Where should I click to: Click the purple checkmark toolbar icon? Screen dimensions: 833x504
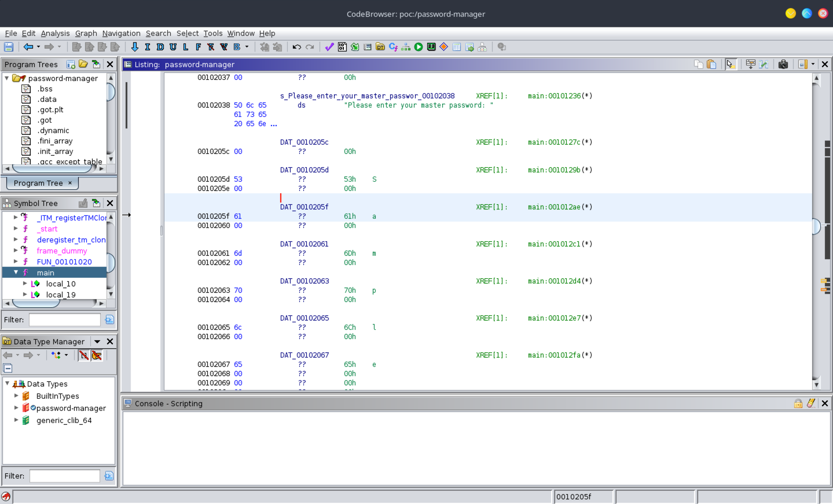tap(329, 47)
